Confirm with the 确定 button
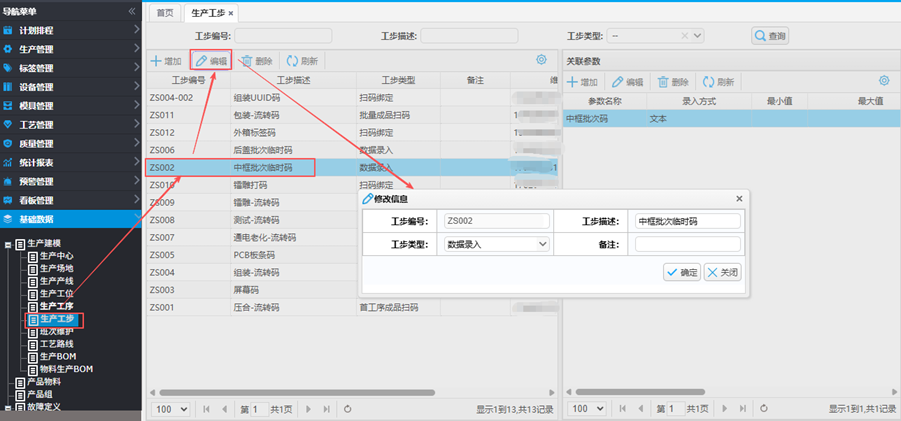The width and height of the screenshot is (901, 421). [681, 272]
